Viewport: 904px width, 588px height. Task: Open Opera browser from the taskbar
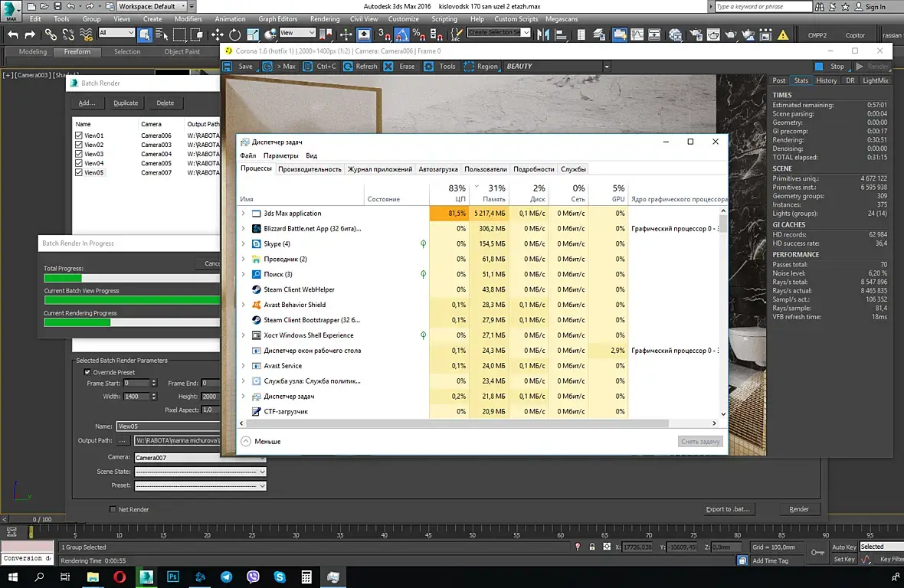[x=120, y=577]
